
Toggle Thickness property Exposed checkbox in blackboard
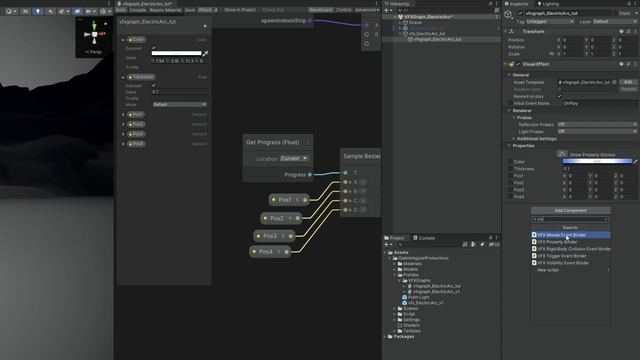pyautogui.click(x=154, y=86)
